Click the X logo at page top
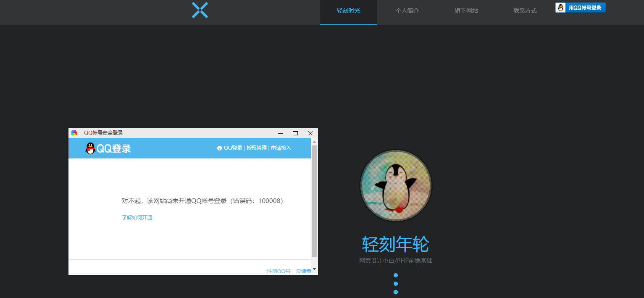The height and width of the screenshot is (298, 644). click(x=200, y=10)
